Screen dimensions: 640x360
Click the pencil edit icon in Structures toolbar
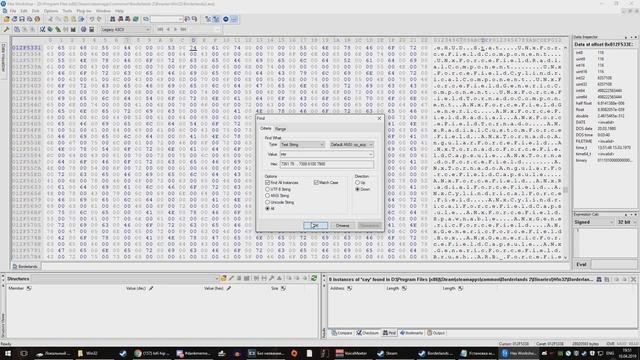tap(231, 278)
